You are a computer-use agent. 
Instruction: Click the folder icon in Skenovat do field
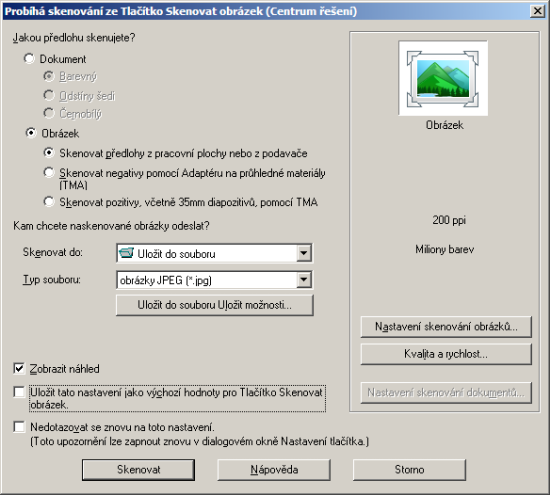tap(126, 253)
